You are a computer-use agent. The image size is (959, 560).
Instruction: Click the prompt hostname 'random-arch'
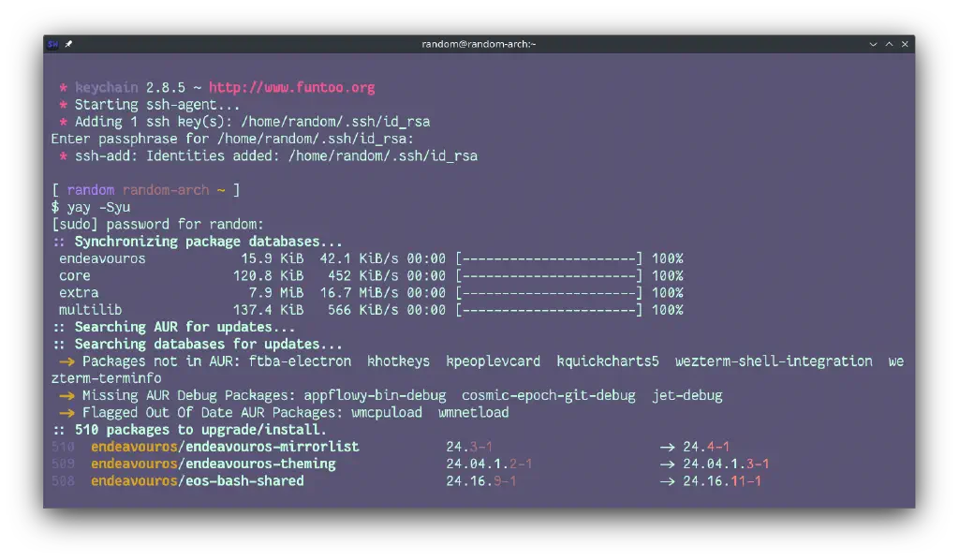point(166,190)
